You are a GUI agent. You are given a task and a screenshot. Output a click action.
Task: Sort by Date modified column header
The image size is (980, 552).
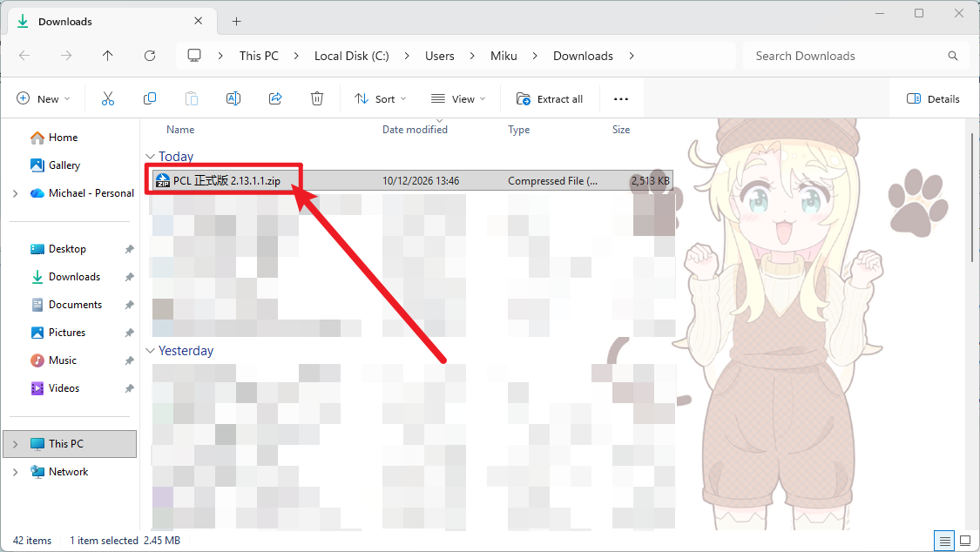pos(415,129)
